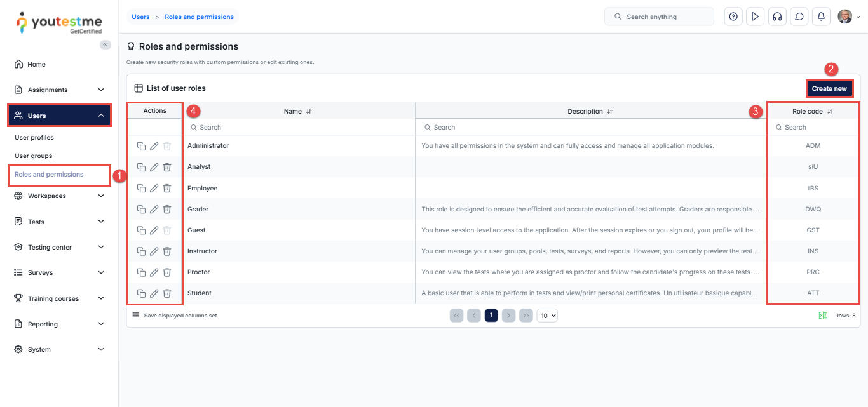The height and width of the screenshot is (407, 868).
Task: Open the rows per page dropdown
Action: 547,316
